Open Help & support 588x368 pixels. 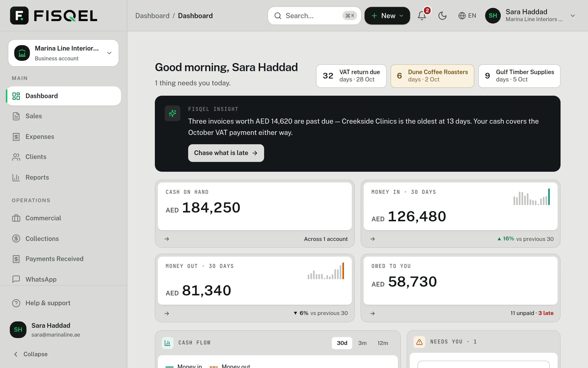pyautogui.click(x=63, y=303)
